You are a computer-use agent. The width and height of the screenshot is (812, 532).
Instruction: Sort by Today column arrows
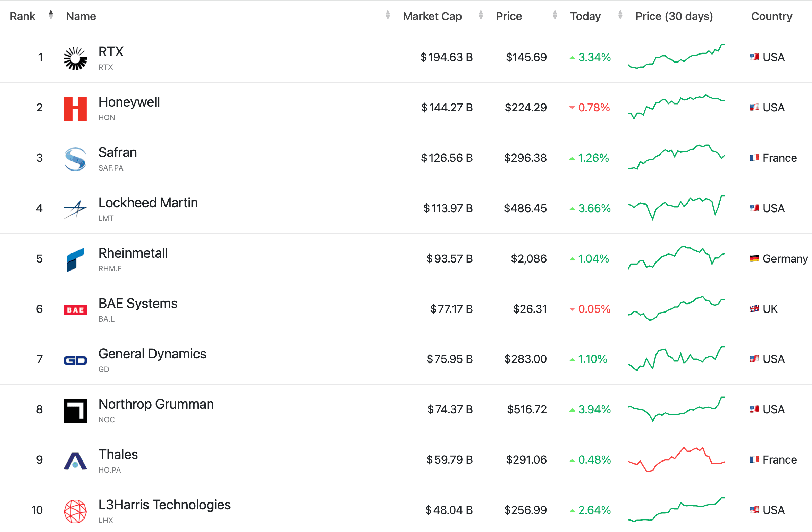[620, 15]
